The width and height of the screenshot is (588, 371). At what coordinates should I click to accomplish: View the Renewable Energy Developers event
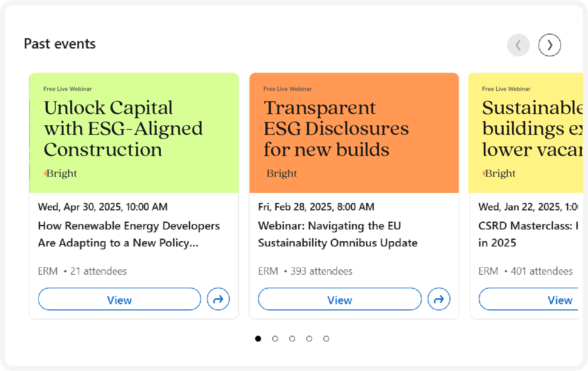point(119,299)
